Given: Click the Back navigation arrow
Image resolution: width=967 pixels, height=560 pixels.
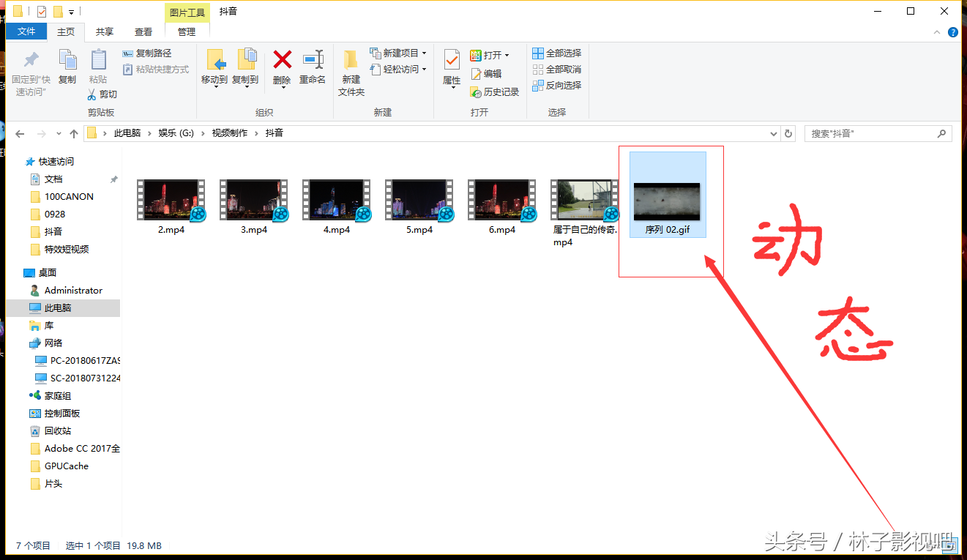Looking at the screenshot, I should tap(20, 134).
